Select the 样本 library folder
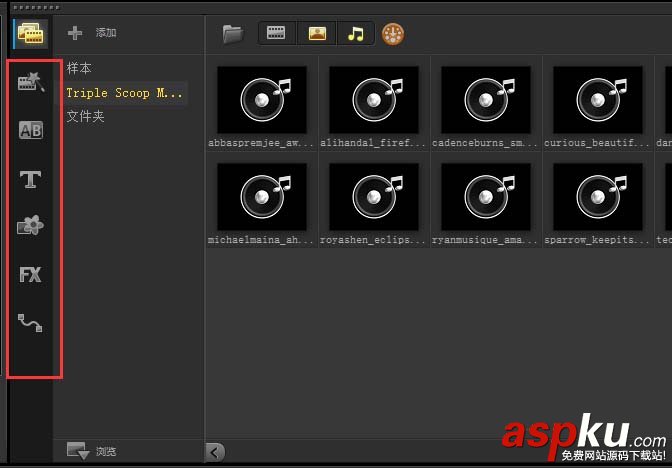672x468 pixels. click(x=79, y=68)
